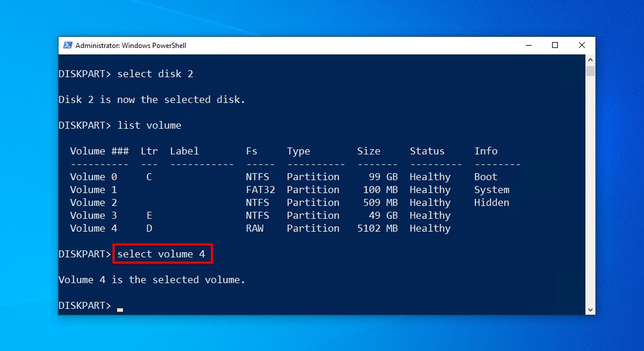
Task: Click the Volume 1 FAT32 System row
Action: coord(290,190)
